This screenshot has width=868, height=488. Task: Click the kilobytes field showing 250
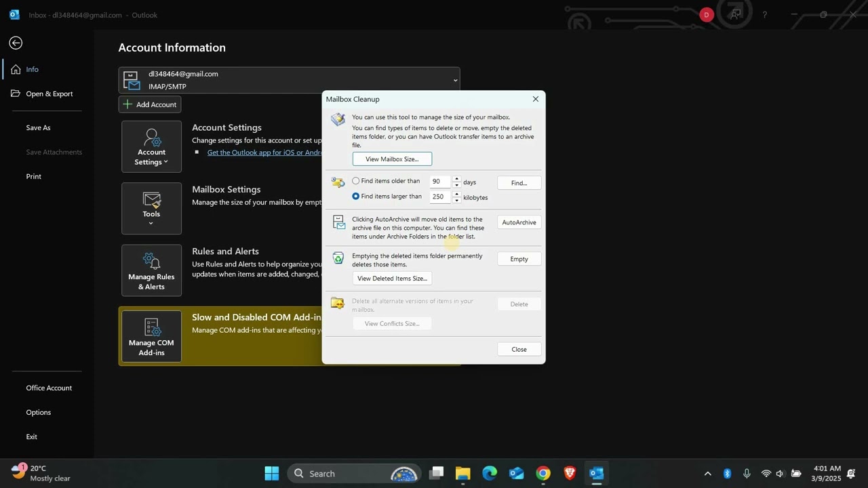click(440, 197)
